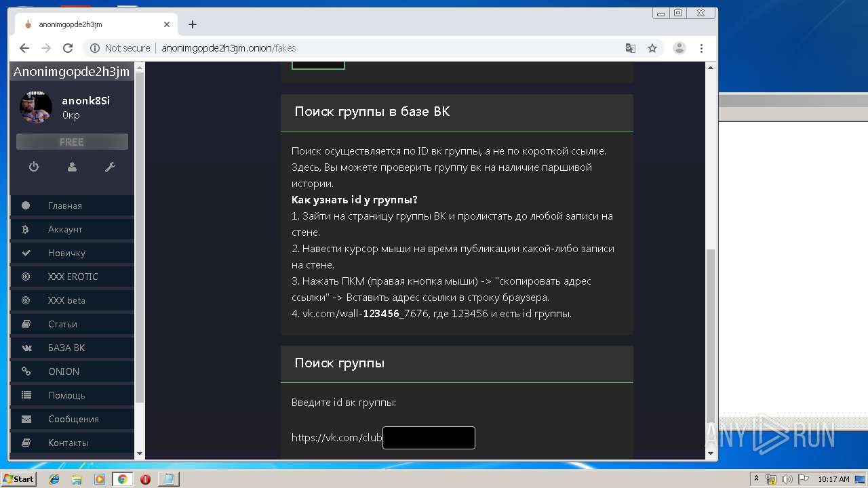Click the Anonimgopde2h3jm site title
Image resolution: width=868 pixels, height=488 pixels.
(x=71, y=71)
